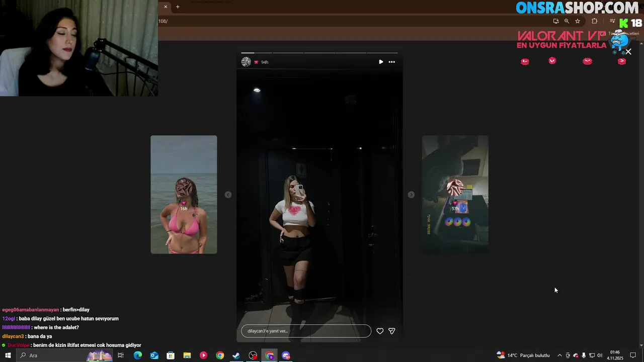Open OneDrive tray icon

[576, 355]
